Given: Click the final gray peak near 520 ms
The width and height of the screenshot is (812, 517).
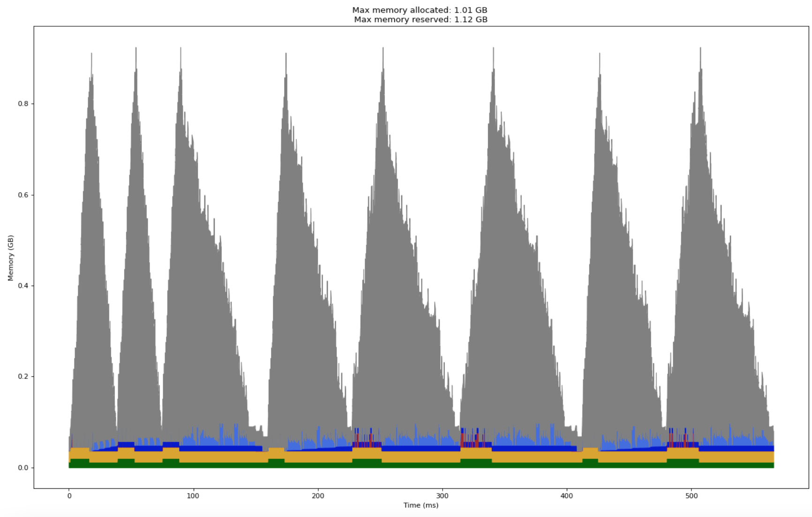Looking at the screenshot, I should tap(699, 70).
